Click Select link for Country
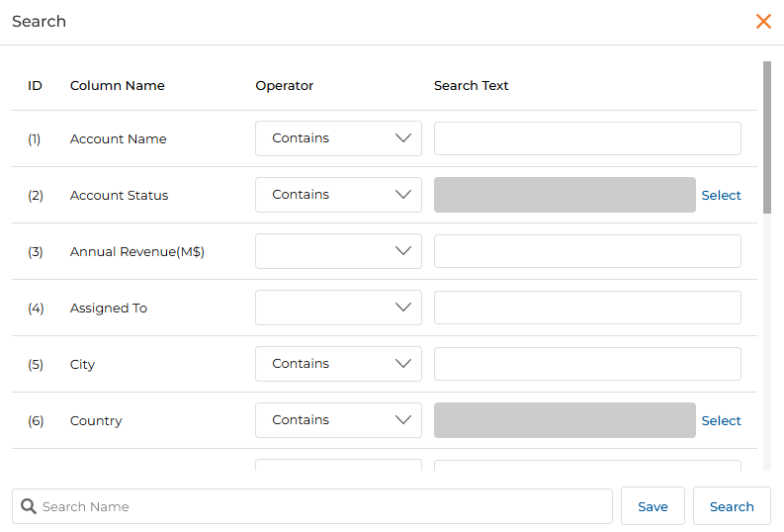Image resolution: width=784 pixels, height=532 pixels. (x=721, y=420)
